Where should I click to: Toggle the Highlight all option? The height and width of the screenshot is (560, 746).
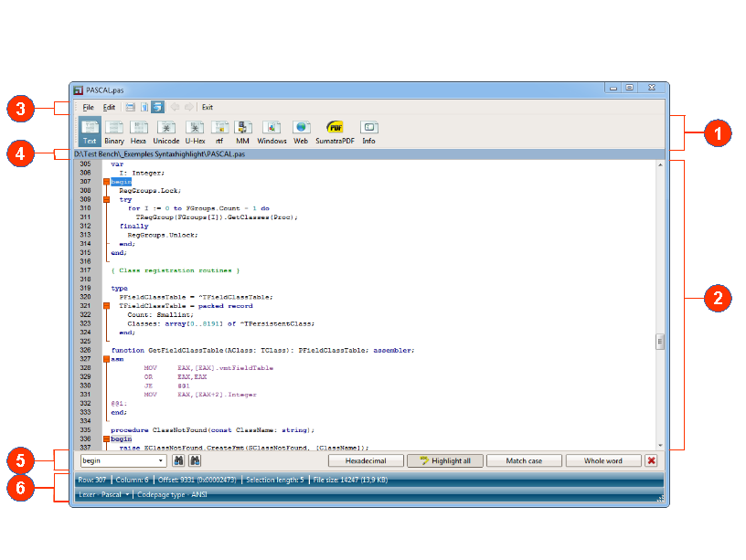[445, 460]
